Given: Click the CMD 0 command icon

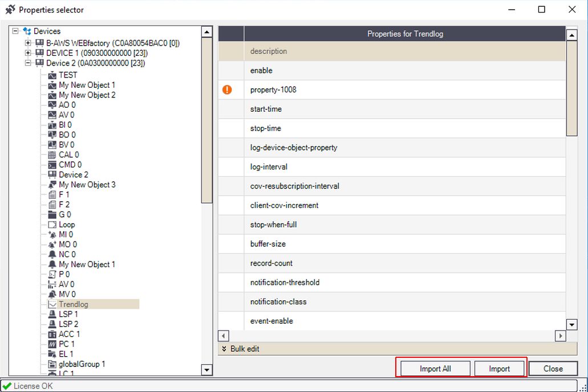Looking at the screenshot, I should [52, 165].
